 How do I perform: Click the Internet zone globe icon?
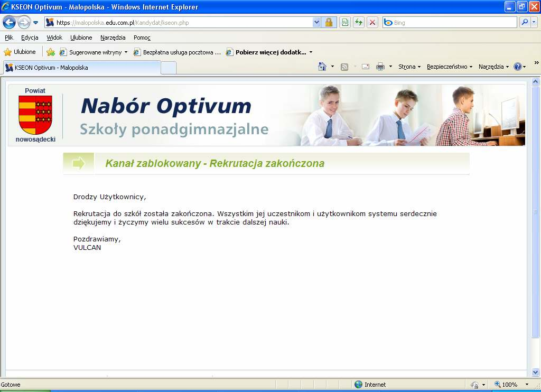[359, 385]
